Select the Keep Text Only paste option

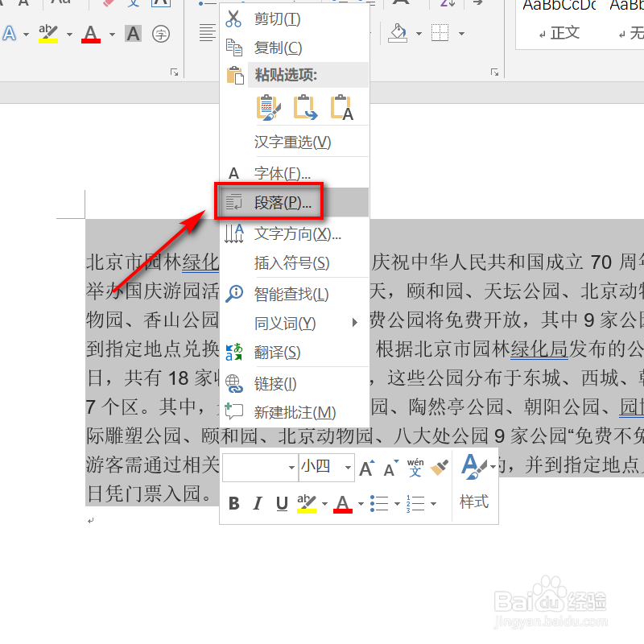point(340,107)
